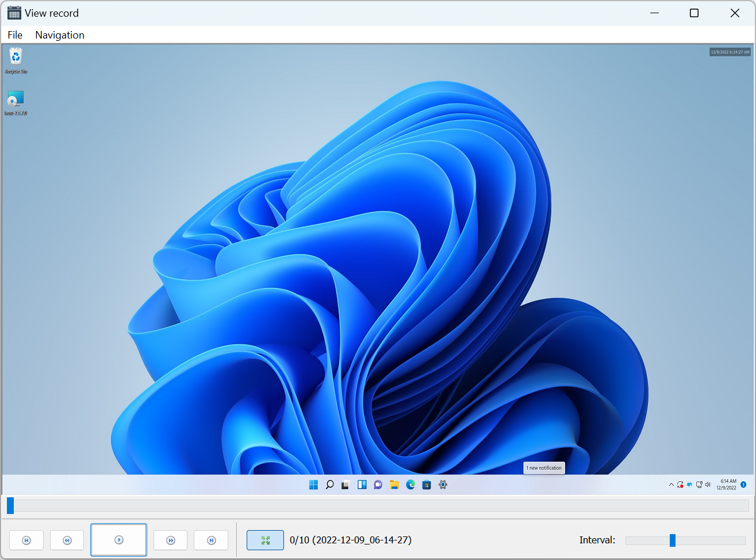Click the File Explorer folder icon in the recording
The height and width of the screenshot is (560, 756).
point(394,485)
